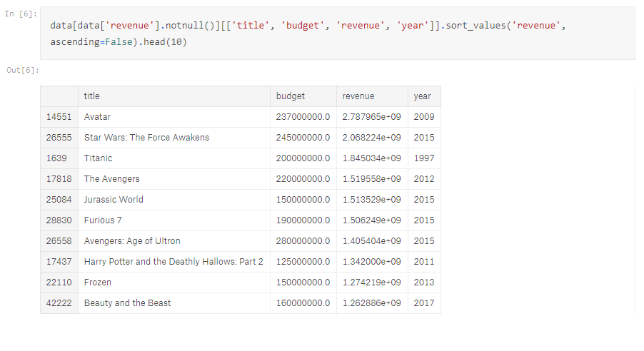Click index 26555 row label
This screenshot has height=351, width=644.
pos(59,138)
